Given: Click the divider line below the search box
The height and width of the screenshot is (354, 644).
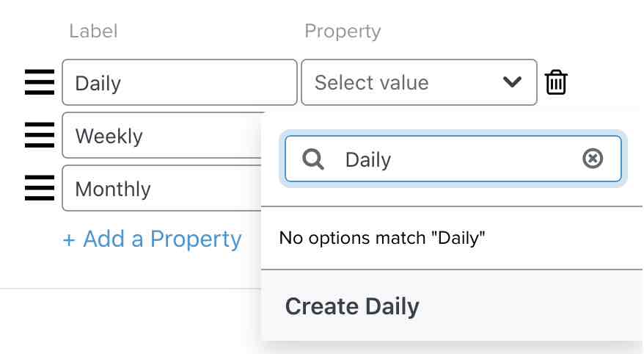Looking at the screenshot, I should click(x=452, y=206).
